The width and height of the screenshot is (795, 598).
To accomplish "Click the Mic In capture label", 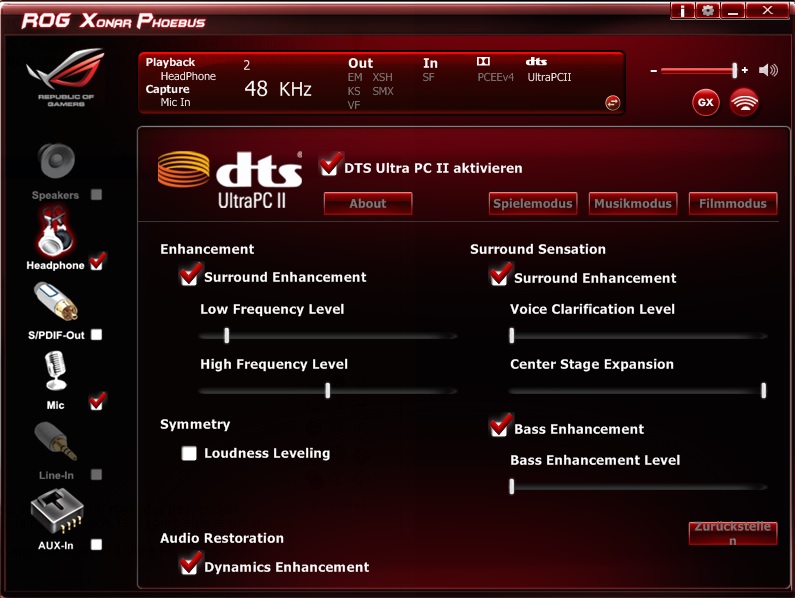I will click(175, 102).
